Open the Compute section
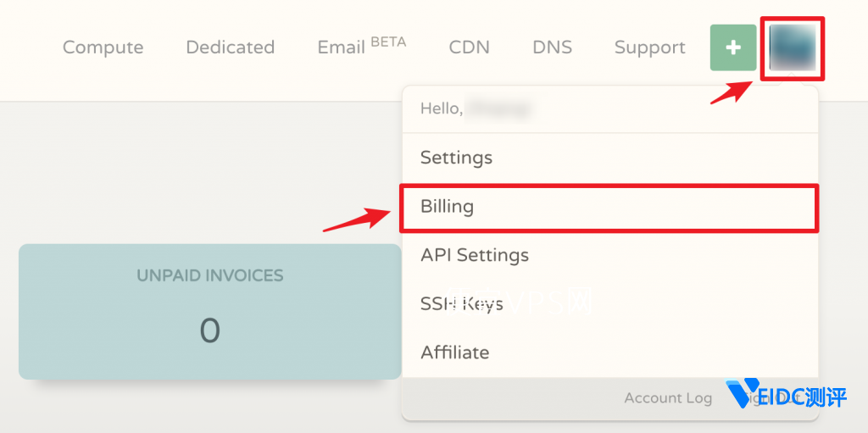868x433 pixels. coord(103,47)
